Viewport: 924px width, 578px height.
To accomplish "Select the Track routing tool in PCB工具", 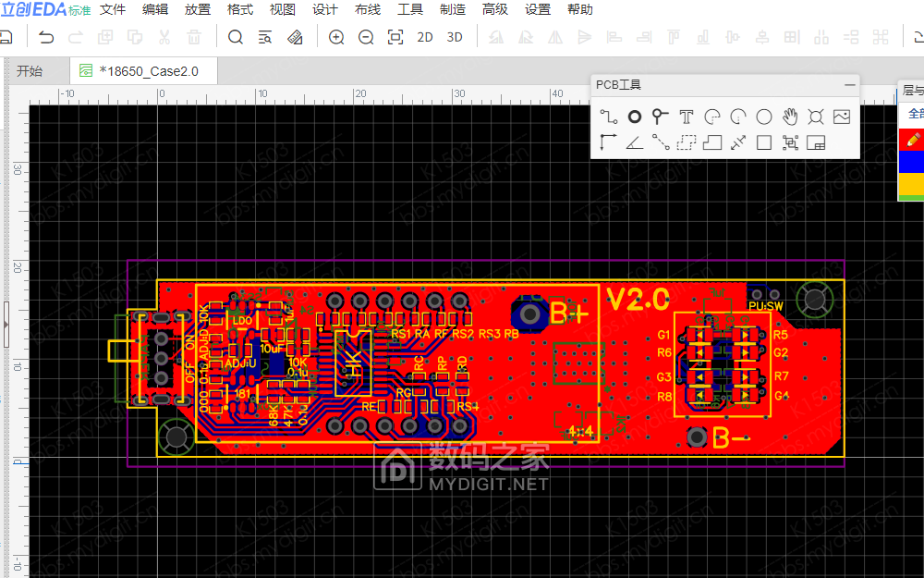I will [609, 117].
